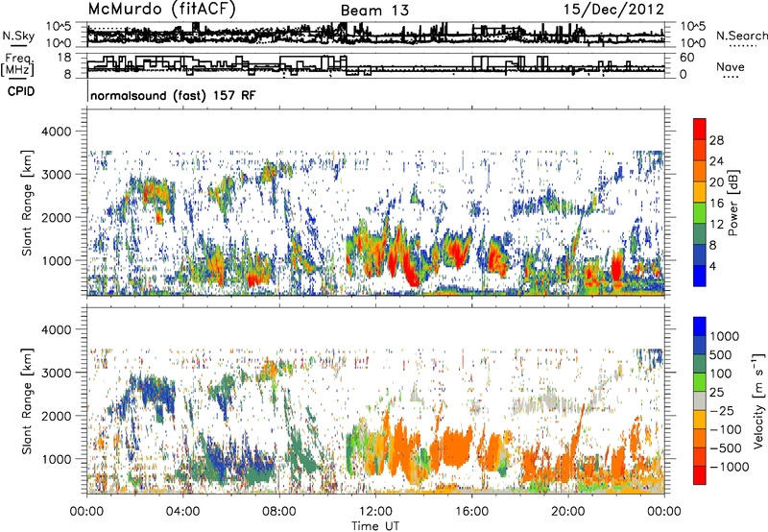
Task: Click the blue bottom of the power colorbar
Action: click(700, 276)
